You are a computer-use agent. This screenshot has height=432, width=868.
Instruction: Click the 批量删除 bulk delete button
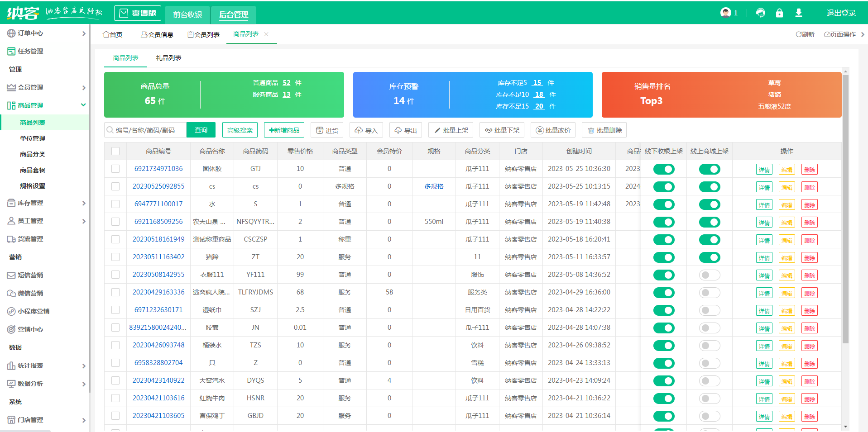click(x=604, y=130)
